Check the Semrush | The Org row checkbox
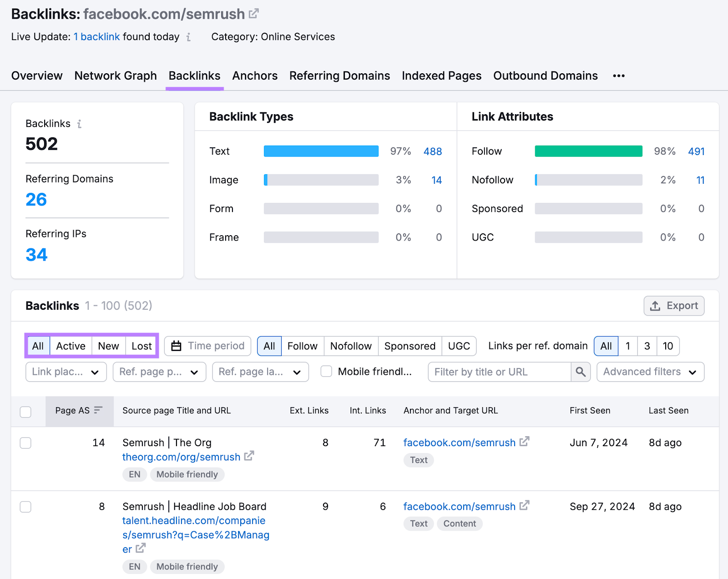Image resolution: width=728 pixels, height=579 pixels. coord(25,443)
